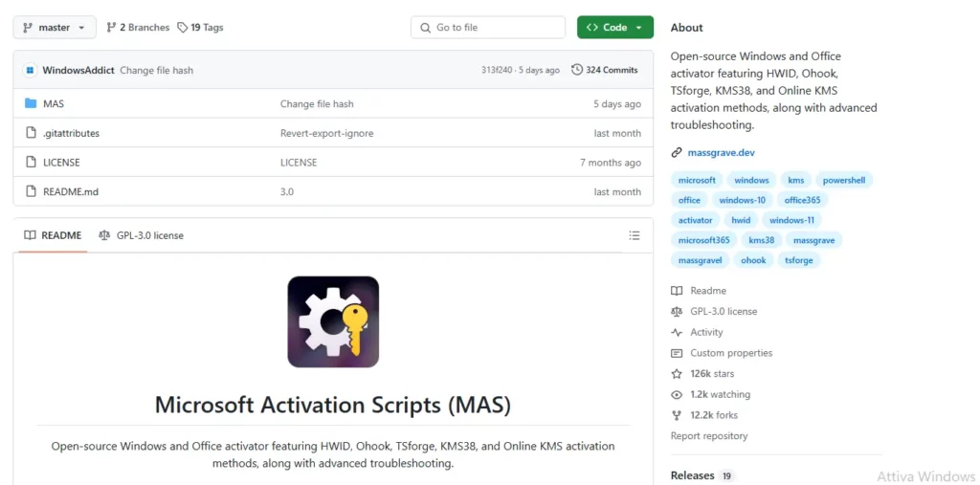The image size is (980, 485).
Task: Click the LICENSE file icon
Action: [31, 163]
